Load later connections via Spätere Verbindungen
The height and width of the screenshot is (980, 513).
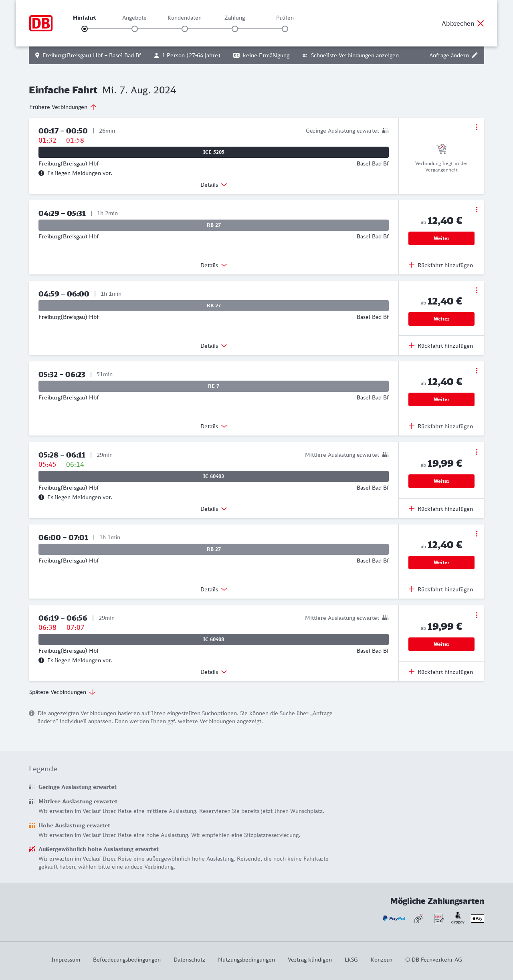pyautogui.click(x=62, y=692)
